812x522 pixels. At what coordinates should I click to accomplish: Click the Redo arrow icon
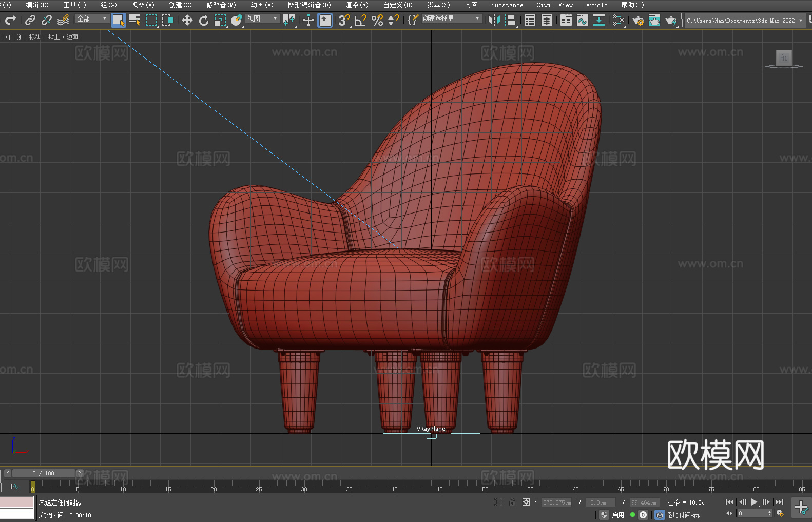(x=10, y=20)
